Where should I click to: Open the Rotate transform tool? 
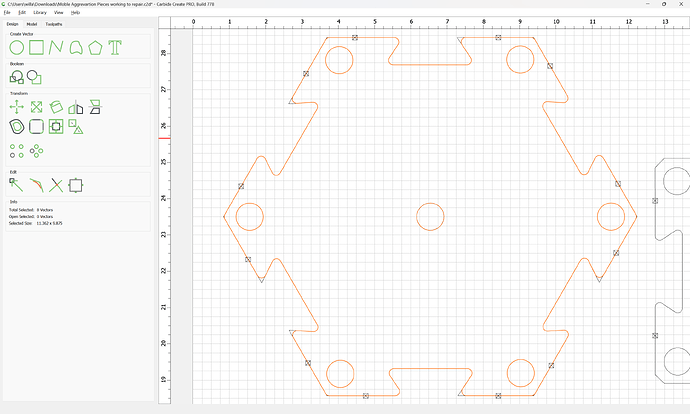[56, 107]
